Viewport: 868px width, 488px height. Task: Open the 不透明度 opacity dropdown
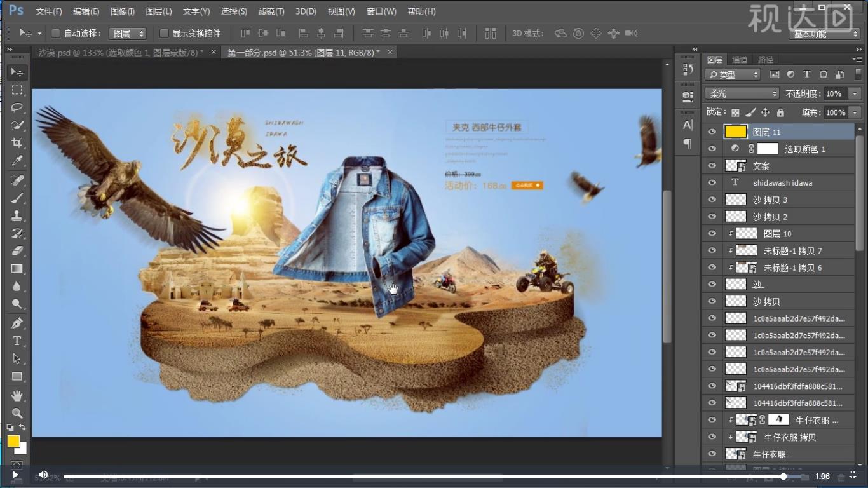pyautogui.click(x=855, y=93)
